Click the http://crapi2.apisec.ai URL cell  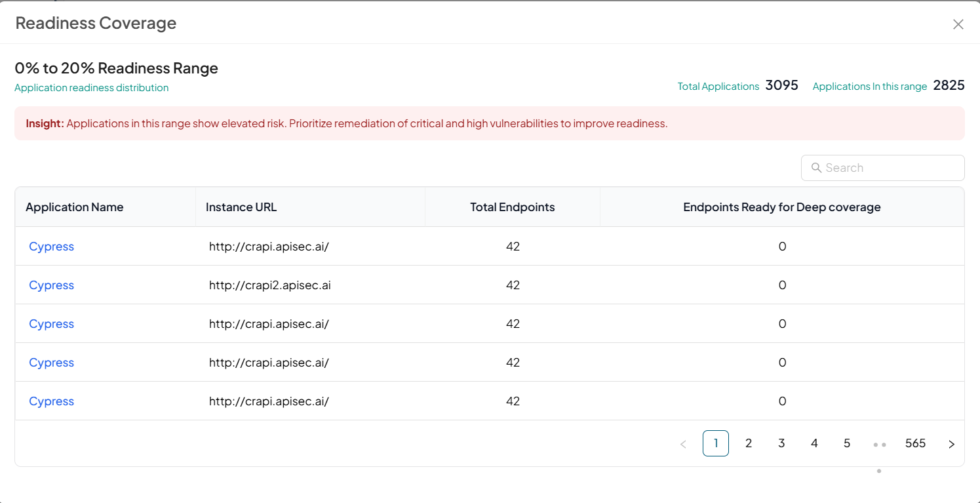click(x=269, y=285)
